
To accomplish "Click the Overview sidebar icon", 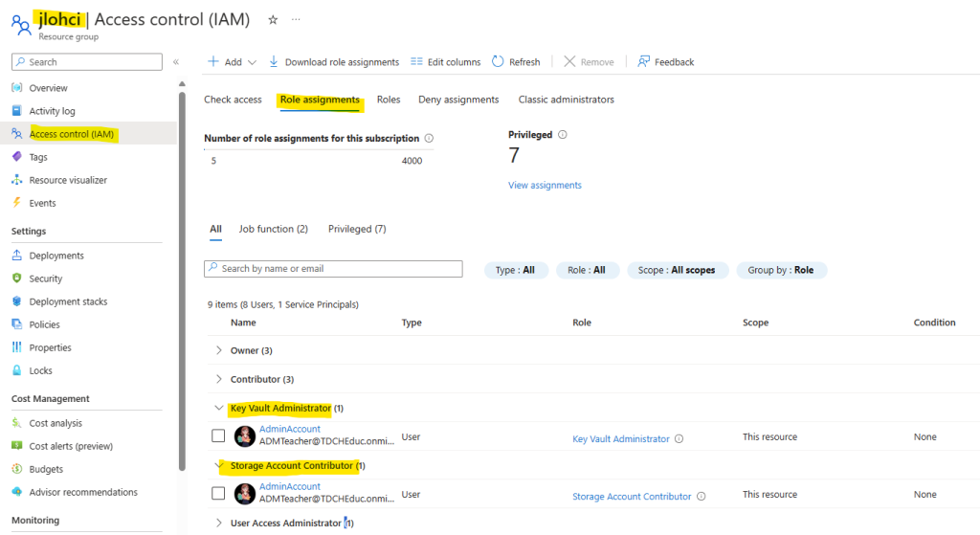I will [17, 87].
